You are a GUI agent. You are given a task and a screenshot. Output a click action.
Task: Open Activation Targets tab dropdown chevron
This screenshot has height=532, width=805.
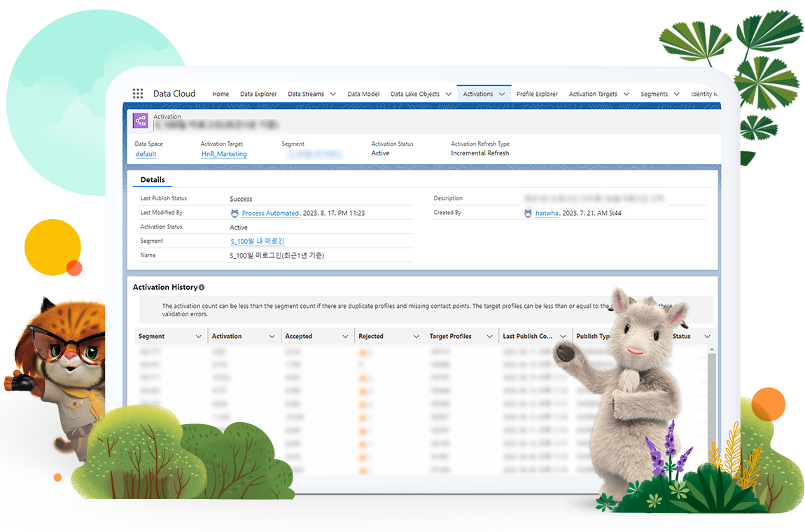pyautogui.click(x=626, y=94)
